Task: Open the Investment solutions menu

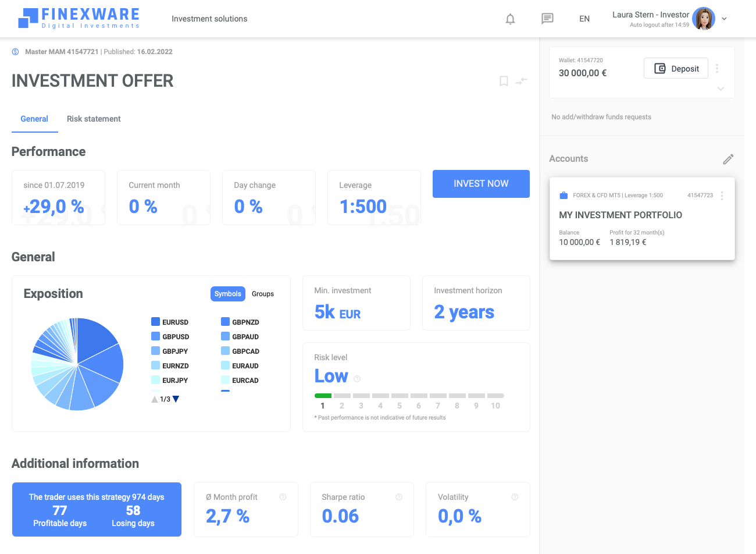Action: click(209, 18)
